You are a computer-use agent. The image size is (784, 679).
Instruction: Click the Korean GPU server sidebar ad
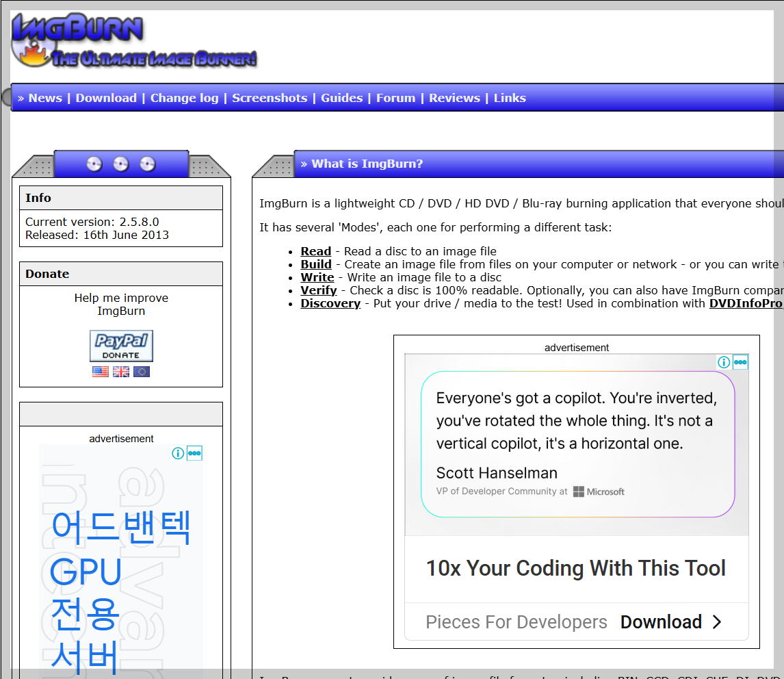[121, 561]
